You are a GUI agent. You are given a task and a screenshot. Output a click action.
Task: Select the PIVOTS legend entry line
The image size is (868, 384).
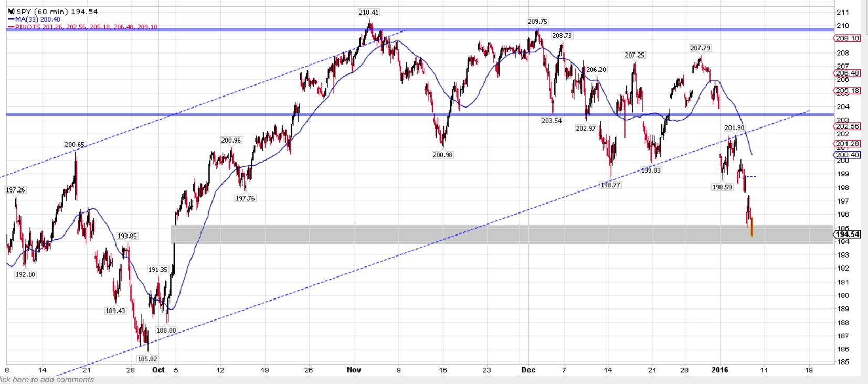click(x=82, y=27)
